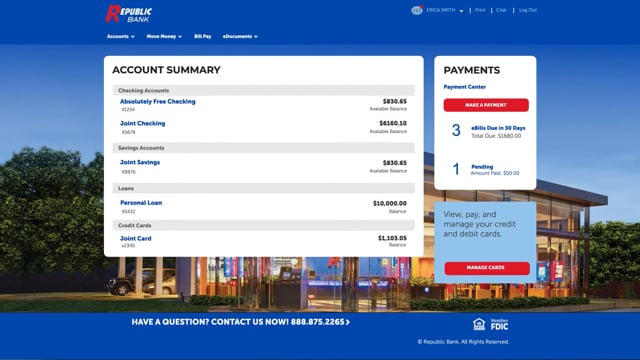Open the Chat link
640x360 pixels.
coord(501,10)
